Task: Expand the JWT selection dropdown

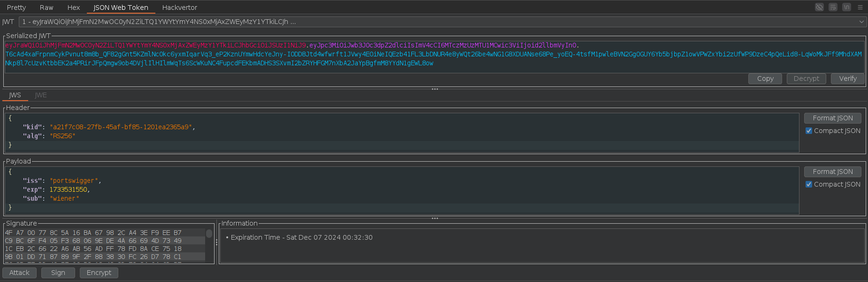Action: [861, 22]
